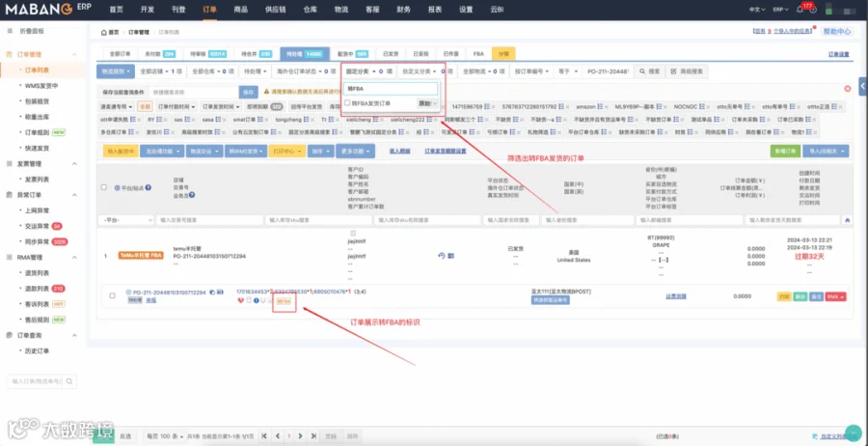The image size is (868, 446).
Task: Open 同步异常 in sidebar
Action: pos(38,242)
